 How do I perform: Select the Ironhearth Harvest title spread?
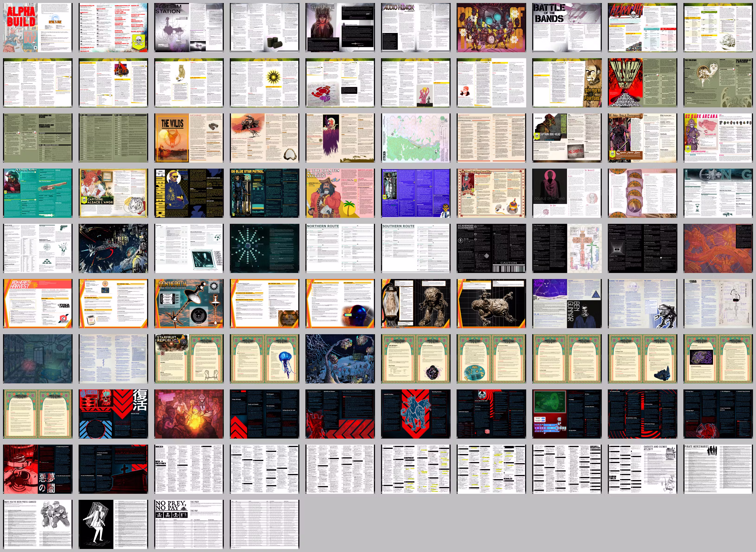point(37,303)
